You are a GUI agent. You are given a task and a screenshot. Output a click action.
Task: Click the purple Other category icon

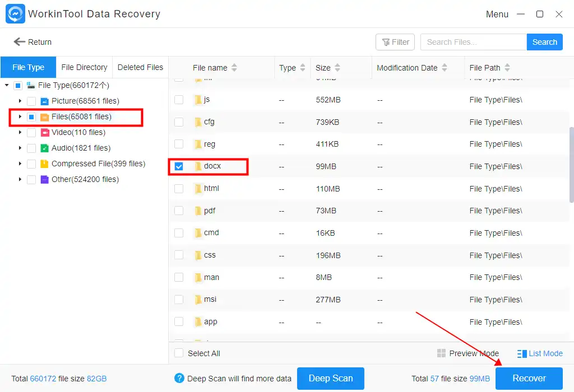45,180
